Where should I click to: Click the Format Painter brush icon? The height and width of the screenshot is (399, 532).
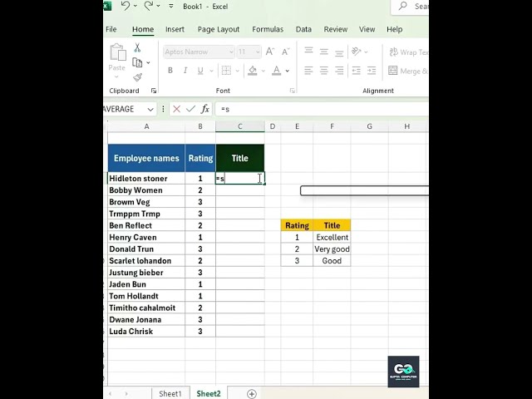(x=137, y=77)
